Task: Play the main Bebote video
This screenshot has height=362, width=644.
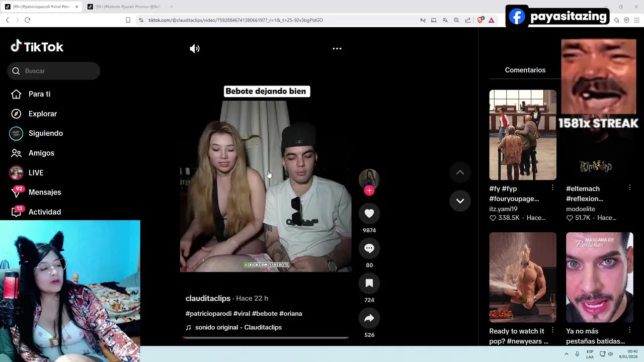Action: click(266, 186)
